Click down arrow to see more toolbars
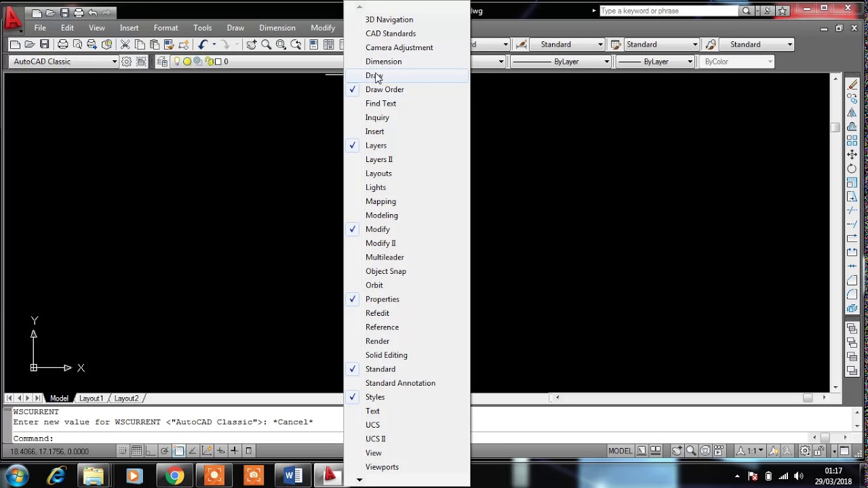Image resolution: width=868 pixels, height=488 pixels. [359, 481]
